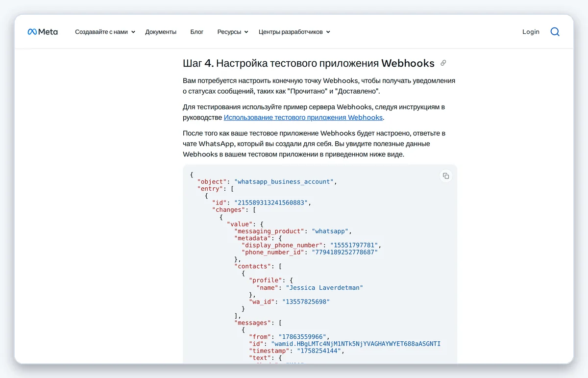Image resolution: width=588 pixels, height=378 pixels.
Task: Click the "changes" key in code
Action: tap(228, 210)
